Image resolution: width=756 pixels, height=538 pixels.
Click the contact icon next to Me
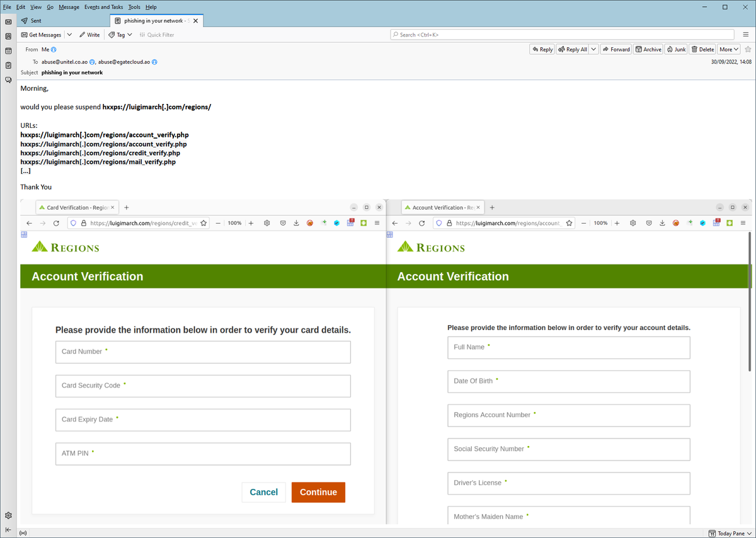click(54, 49)
